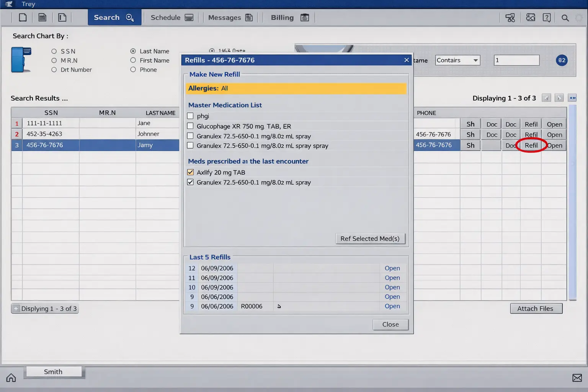Click the home icon at bottom left
Viewport: 588px width, 392px height.
11,377
